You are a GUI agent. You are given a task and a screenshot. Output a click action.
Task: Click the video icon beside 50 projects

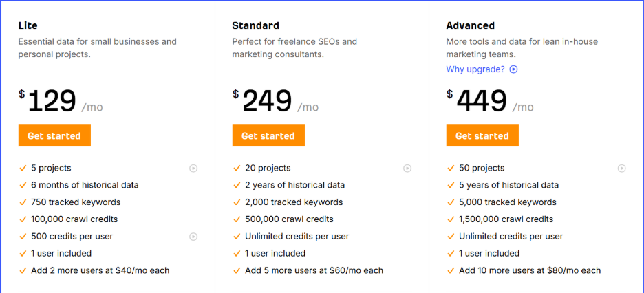coord(621,168)
